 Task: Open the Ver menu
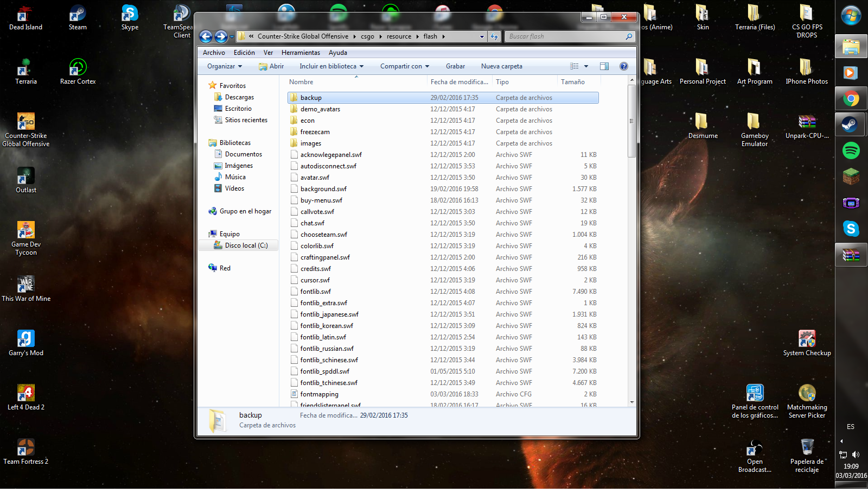pyautogui.click(x=268, y=53)
